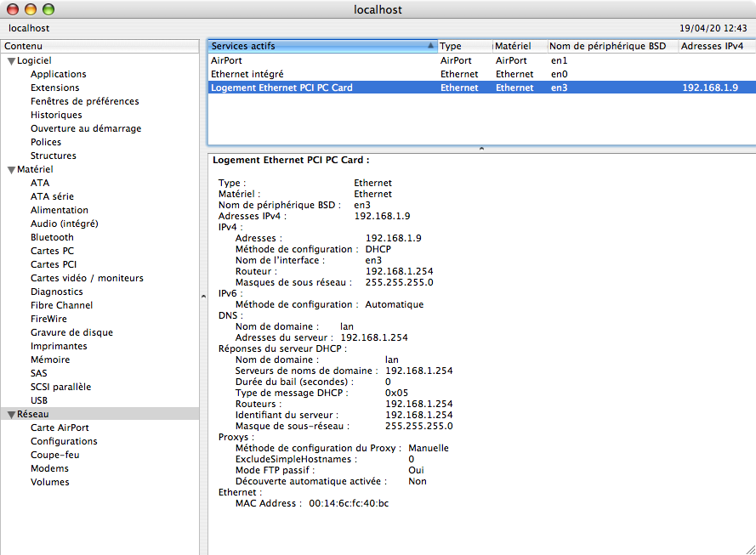Click the MAC address 00:14:6c:fc:40:bc
The height and width of the screenshot is (555, 756).
pyautogui.click(x=349, y=503)
